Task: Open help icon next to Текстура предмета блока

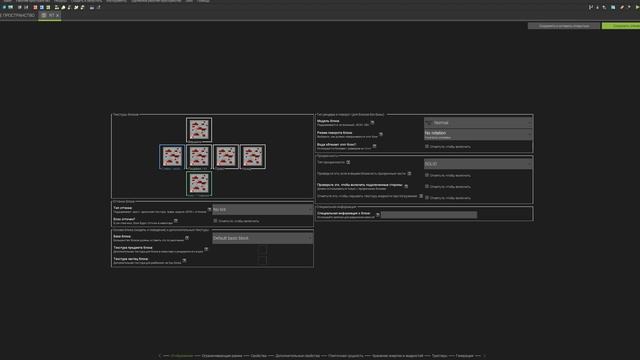Action: 206,249
